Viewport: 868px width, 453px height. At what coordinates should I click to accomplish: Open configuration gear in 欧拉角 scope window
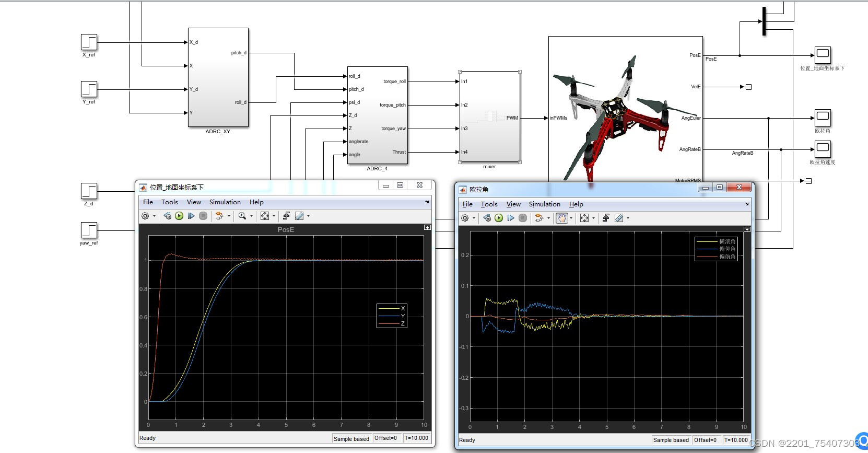point(465,218)
